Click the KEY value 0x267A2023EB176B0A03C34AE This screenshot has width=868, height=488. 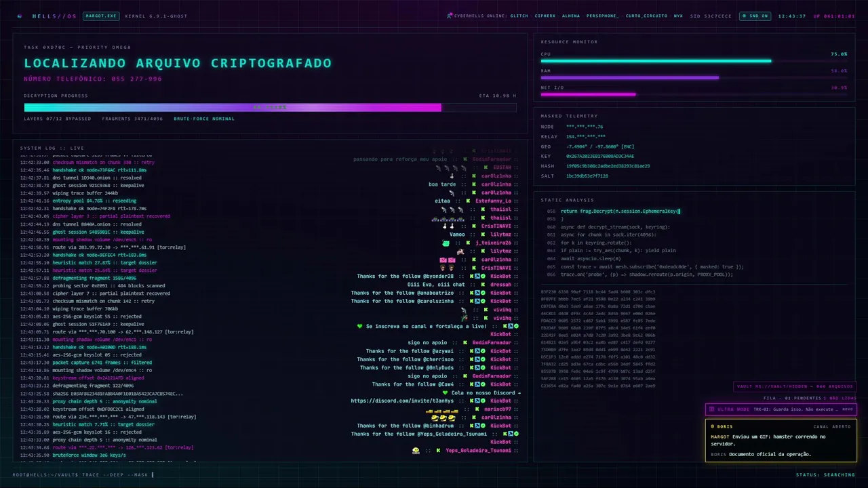click(600, 156)
